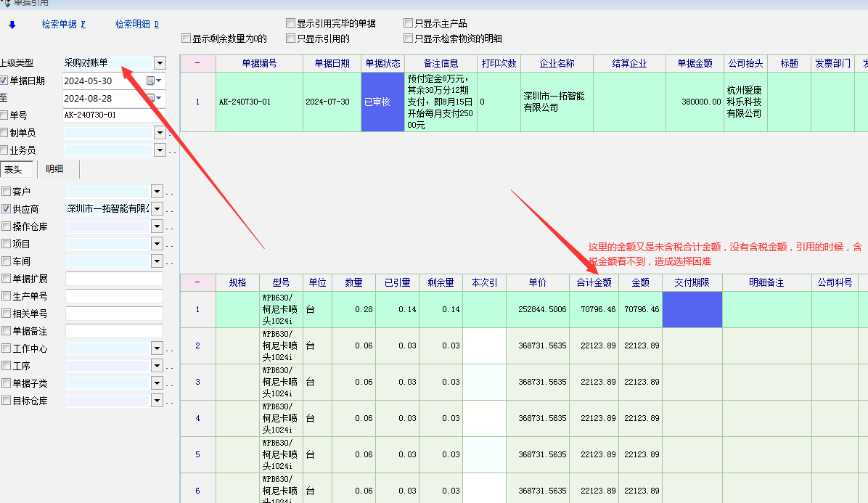Select the 表头 tab

pyautogui.click(x=14, y=169)
